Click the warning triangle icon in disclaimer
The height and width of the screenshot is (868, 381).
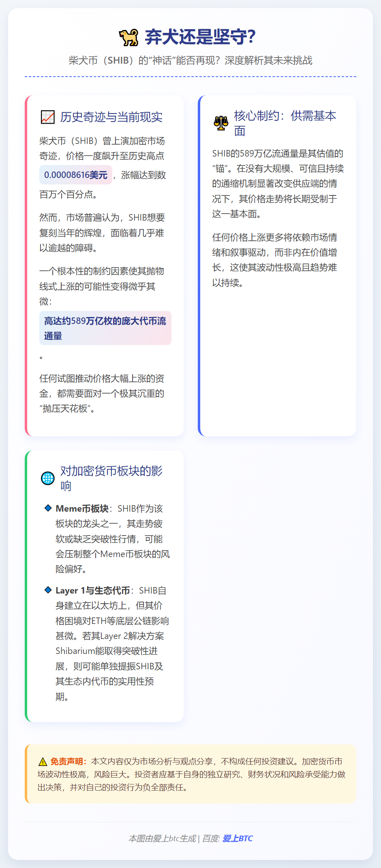(43, 762)
